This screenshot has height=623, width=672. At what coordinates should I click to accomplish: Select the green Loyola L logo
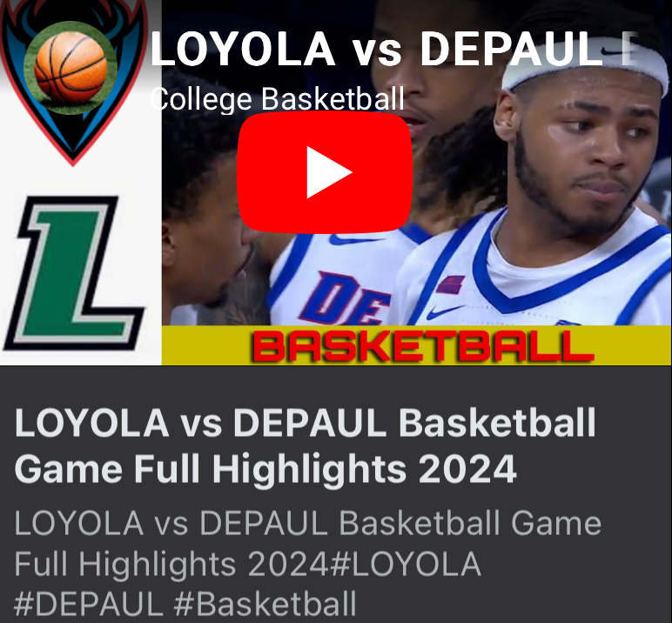[x=74, y=273]
